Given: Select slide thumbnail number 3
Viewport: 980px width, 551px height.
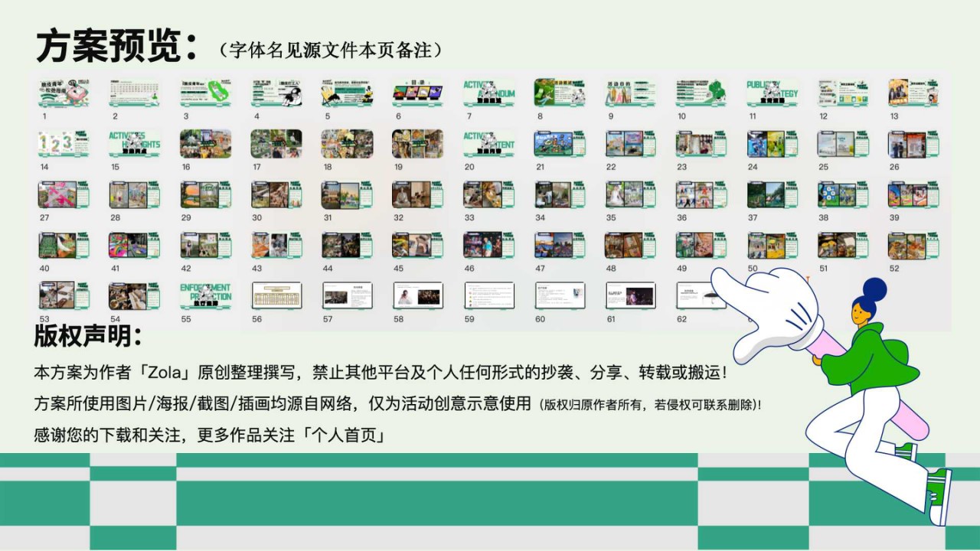Looking at the screenshot, I should tap(205, 93).
